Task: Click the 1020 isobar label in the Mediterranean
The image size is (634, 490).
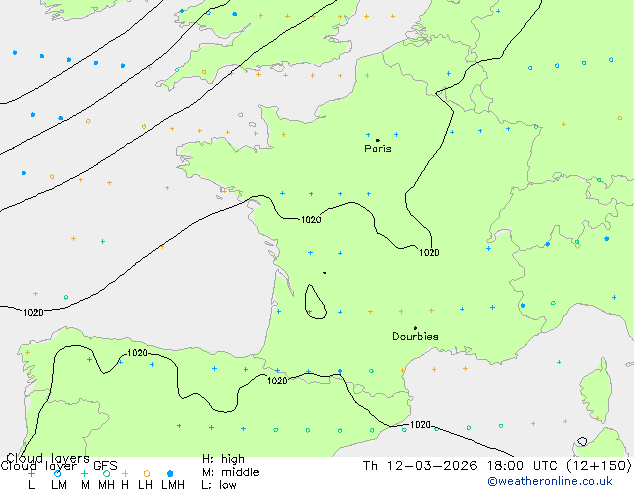Action: click(x=420, y=425)
